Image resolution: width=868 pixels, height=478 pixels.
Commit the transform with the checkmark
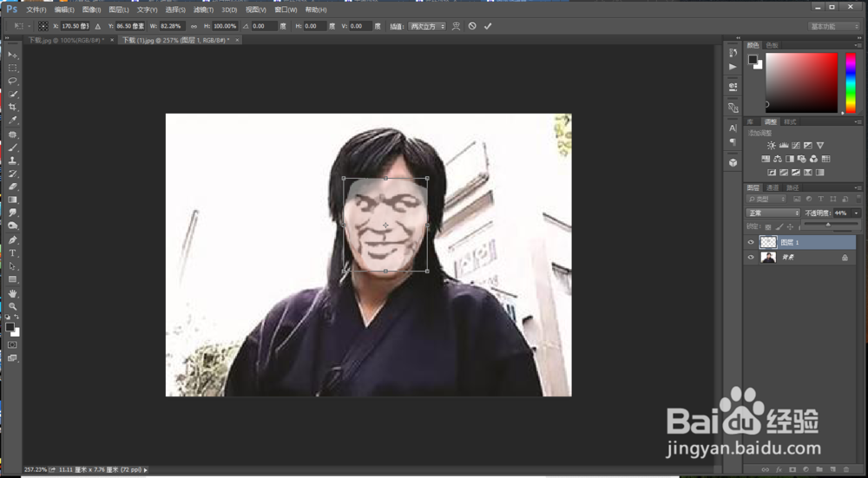[x=487, y=26]
